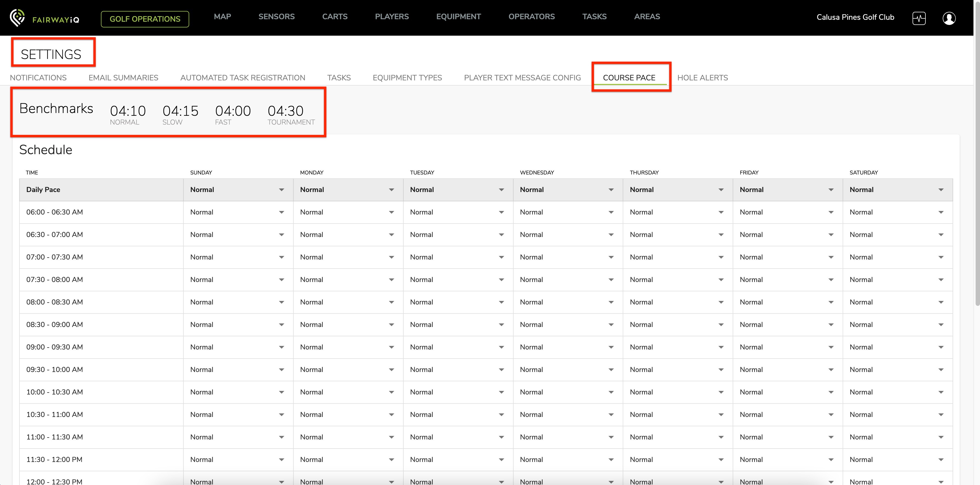Open the Monday Daily Pace dropdown

coord(348,190)
